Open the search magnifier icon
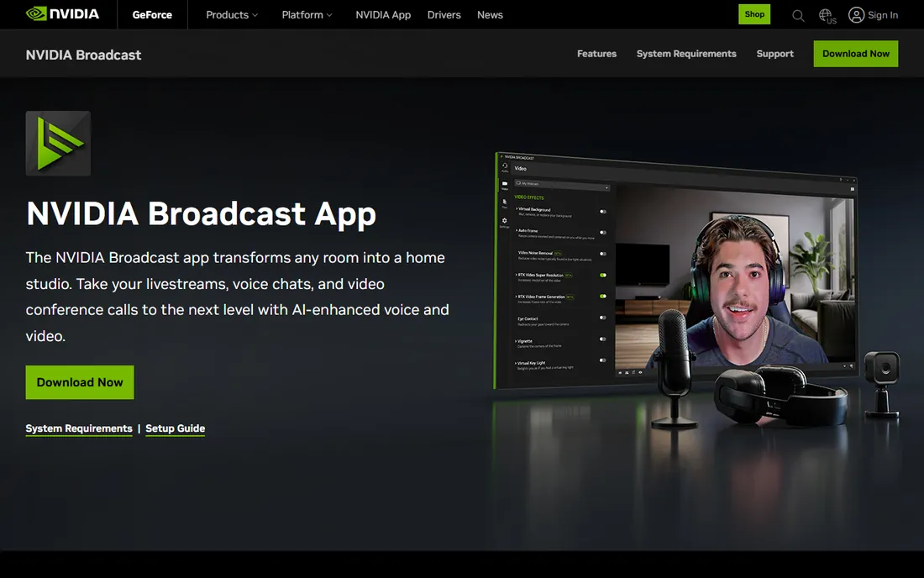This screenshot has width=924, height=578. [798, 15]
